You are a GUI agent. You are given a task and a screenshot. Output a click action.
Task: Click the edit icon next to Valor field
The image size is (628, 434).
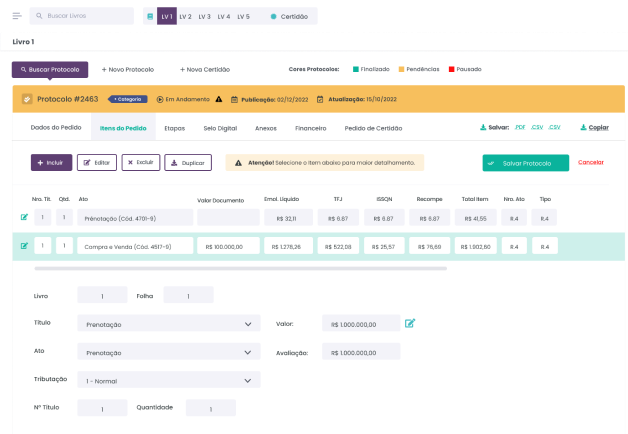pos(410,323)
